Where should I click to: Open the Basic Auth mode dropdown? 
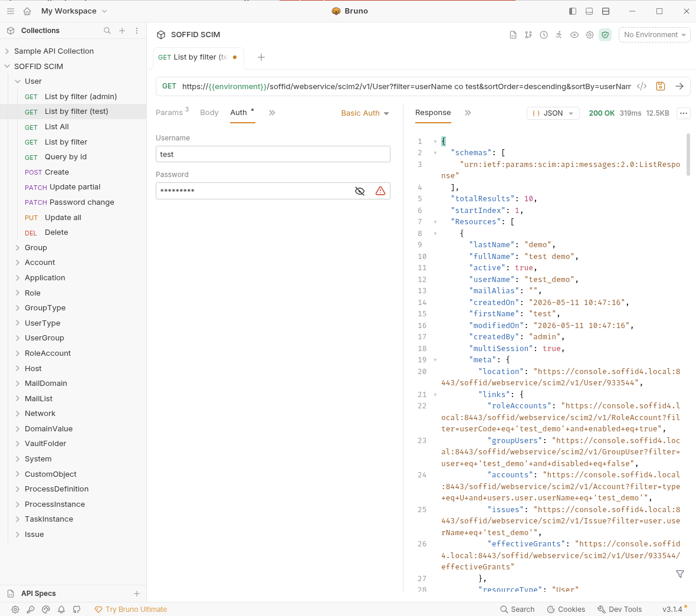point(365,113)
